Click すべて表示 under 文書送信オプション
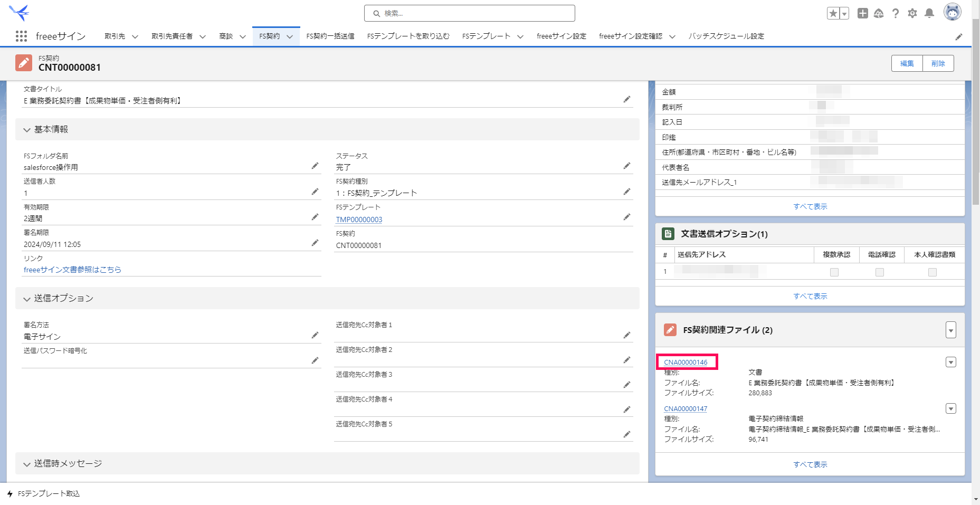 tap(810, 296)
